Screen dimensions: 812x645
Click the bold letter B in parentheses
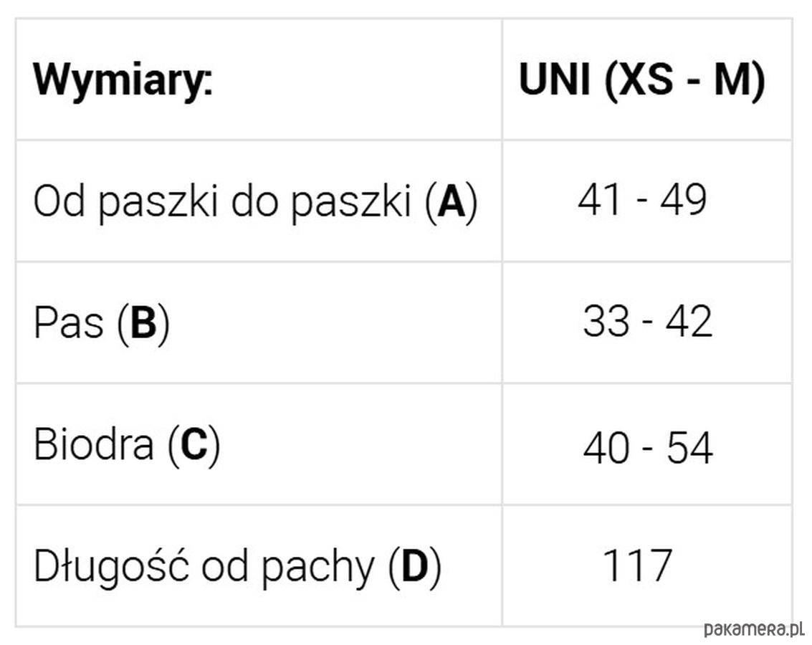tap(143, 323)
